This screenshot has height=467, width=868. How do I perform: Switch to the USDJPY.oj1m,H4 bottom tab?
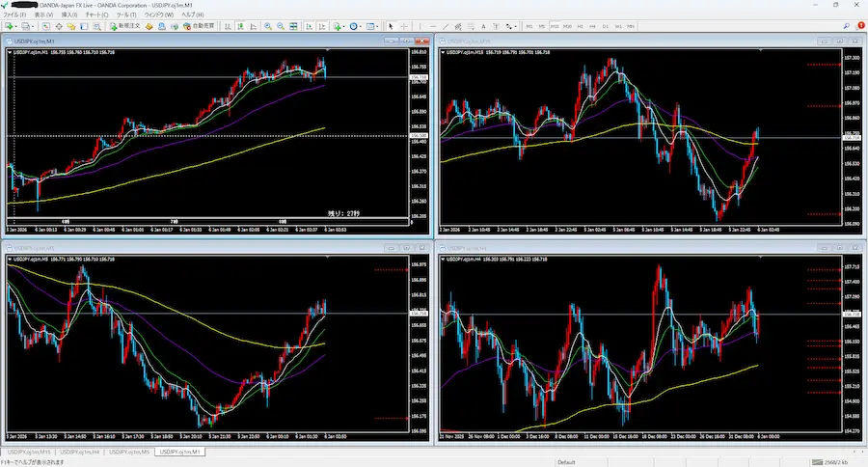(79, 452)
